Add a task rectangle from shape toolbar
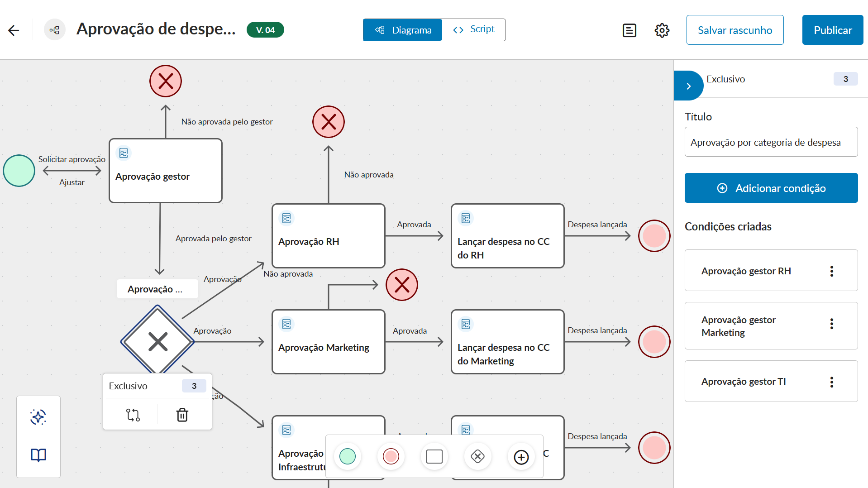The image size is (868, 488). [434, 457]
